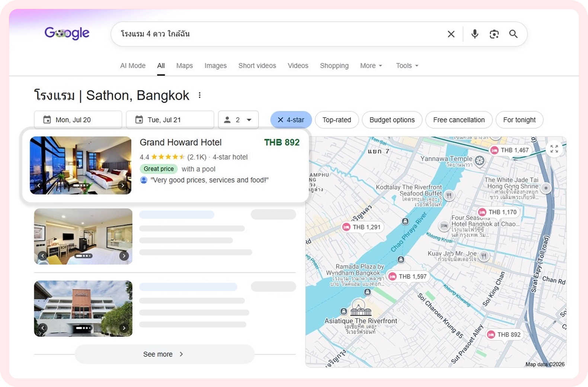Switch to the Images tab

(x=215, y=66)
